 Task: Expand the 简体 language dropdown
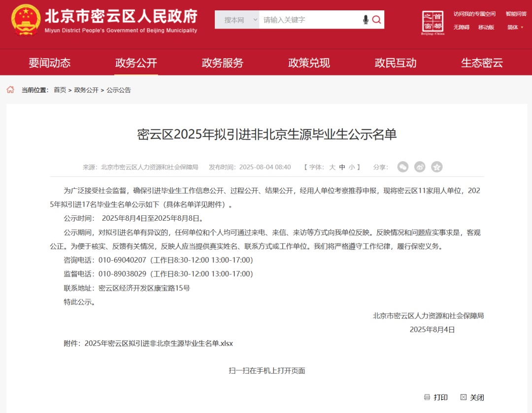tap(515, 27)
